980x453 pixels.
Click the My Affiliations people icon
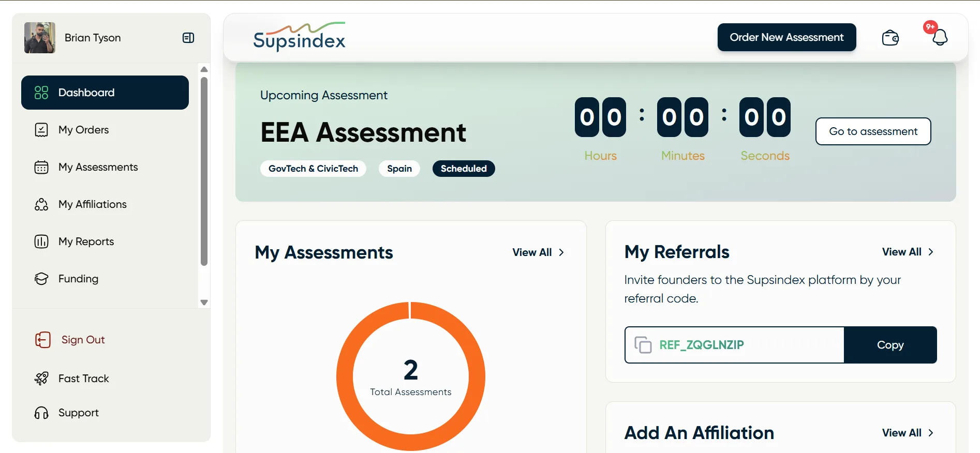pyautogui.click(x=41, y=204)
